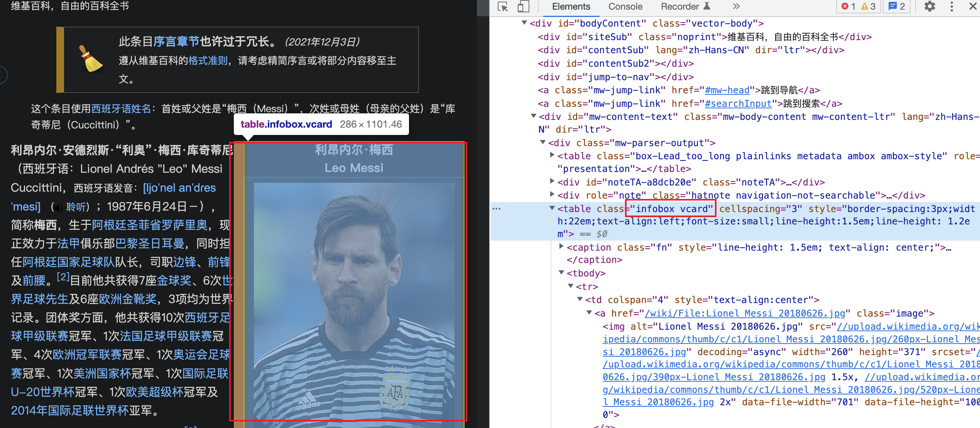Open the /wiki/File:Lionel_Messi_20180626.jpg href

coord(745,313)
